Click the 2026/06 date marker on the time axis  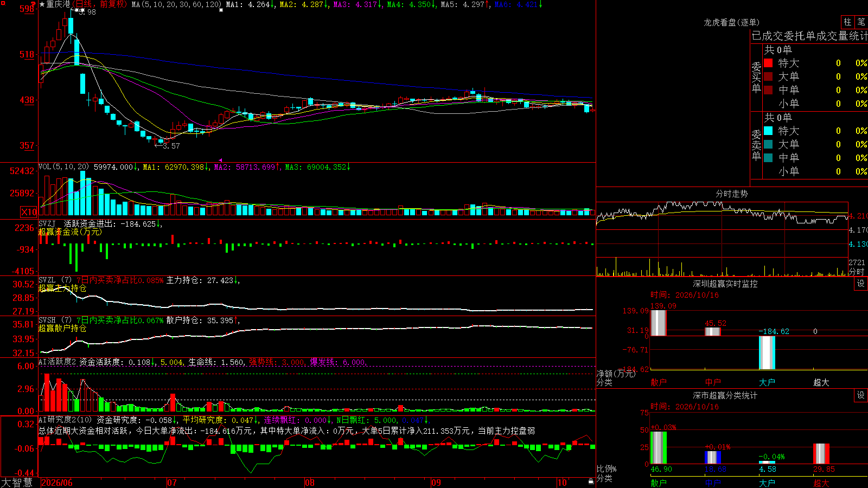pyautogui.click(x=57, y=483)
